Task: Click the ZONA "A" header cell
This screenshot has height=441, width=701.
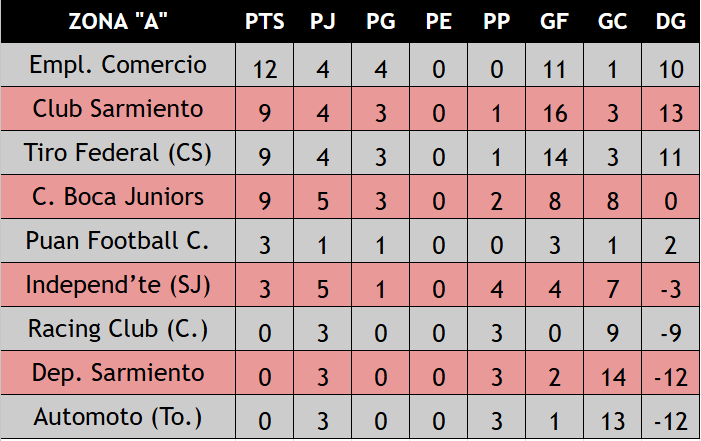Action: point(118,22)
